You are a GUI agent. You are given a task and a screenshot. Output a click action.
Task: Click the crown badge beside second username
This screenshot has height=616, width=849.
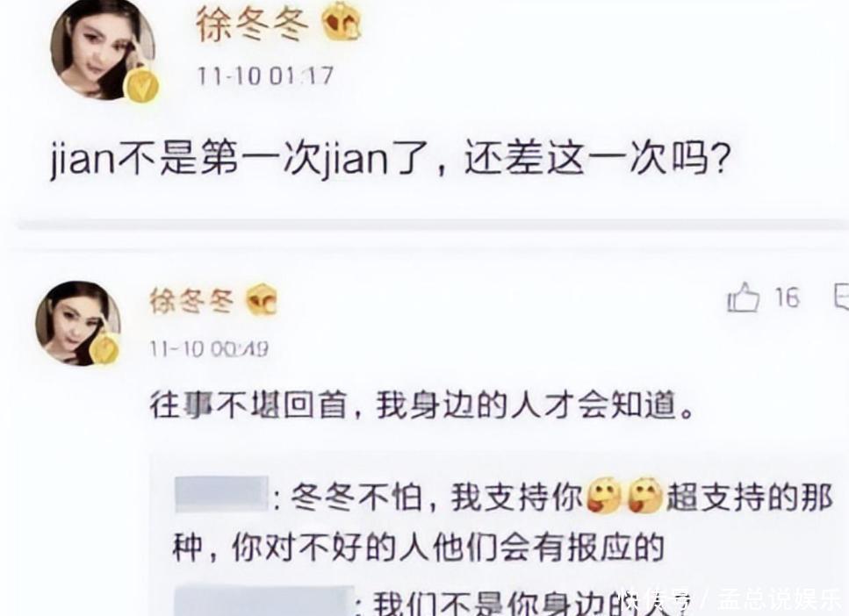click(x=262, y=300)
